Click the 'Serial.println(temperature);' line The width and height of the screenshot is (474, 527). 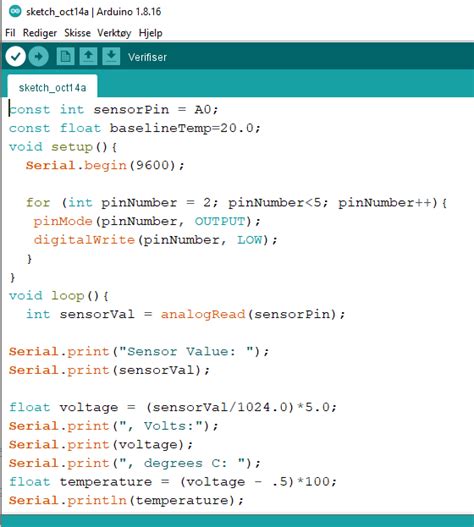[126, 500]
